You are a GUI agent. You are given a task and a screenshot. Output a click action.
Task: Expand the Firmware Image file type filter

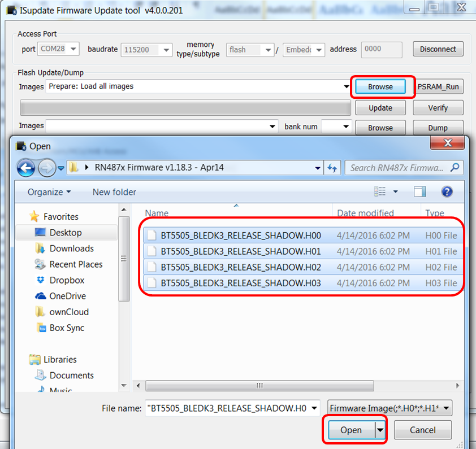pyautogui.click(x=391, y=408)
